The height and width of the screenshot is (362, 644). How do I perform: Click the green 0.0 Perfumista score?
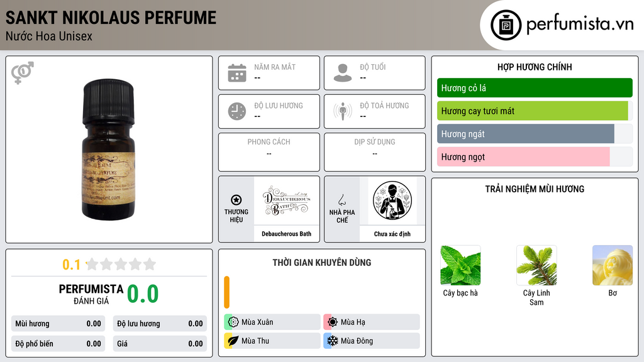coord(143,294)
